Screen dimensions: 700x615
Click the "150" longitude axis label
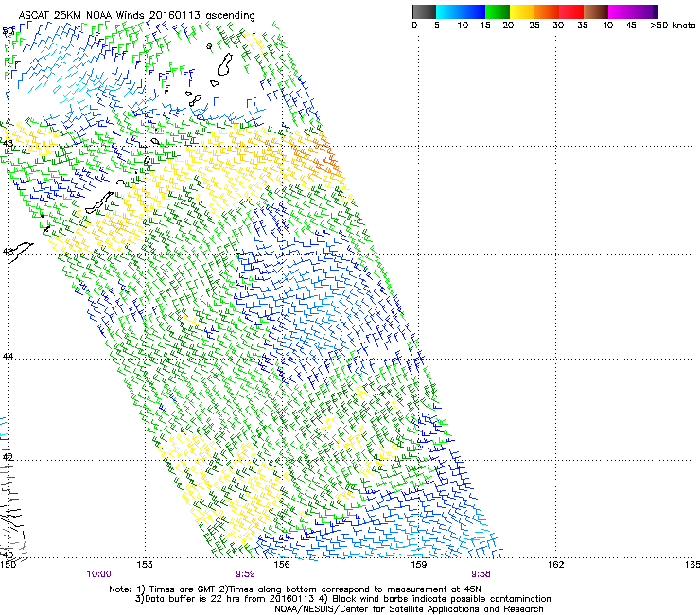tap(8, 565)
